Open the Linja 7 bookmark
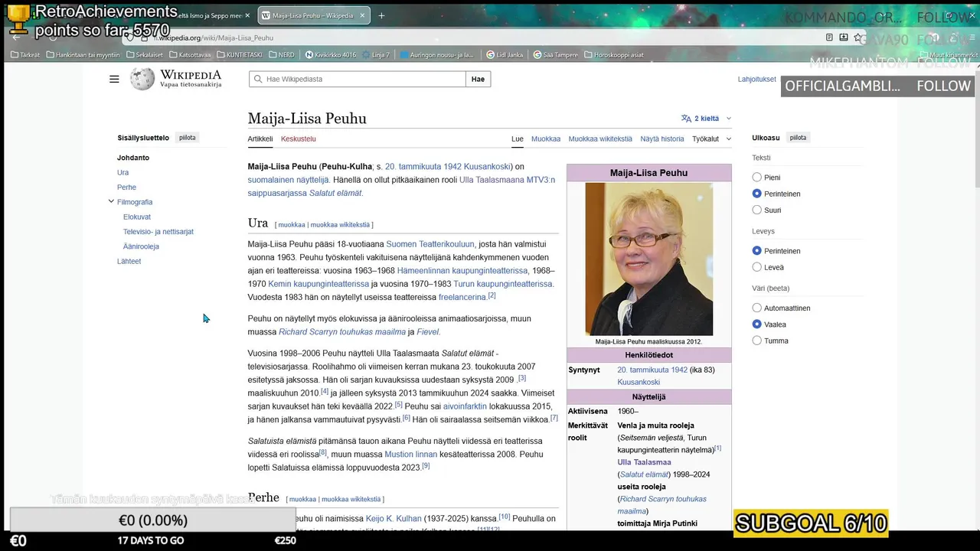Viewport: 980px width, 551px height. click(376, 54)
